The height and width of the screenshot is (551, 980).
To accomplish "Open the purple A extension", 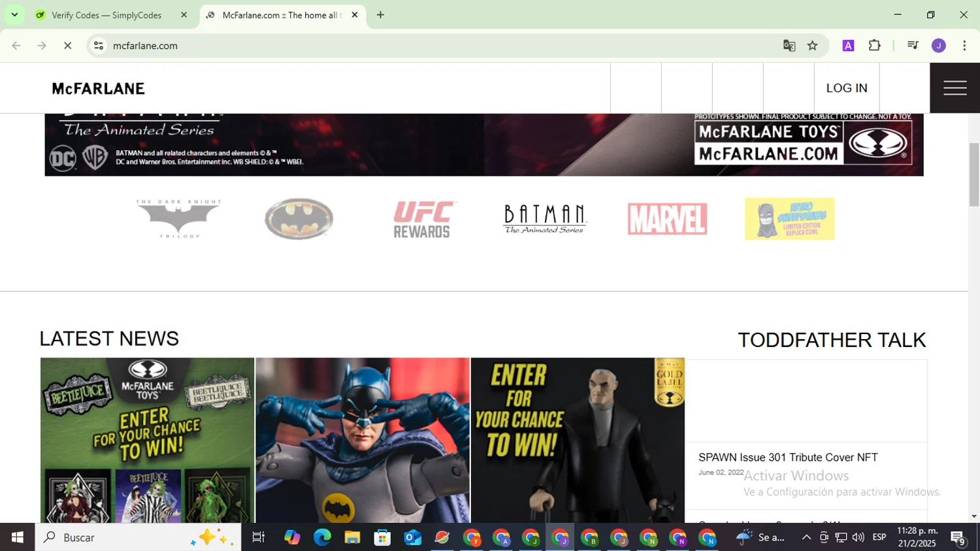I will coord(848,46).
